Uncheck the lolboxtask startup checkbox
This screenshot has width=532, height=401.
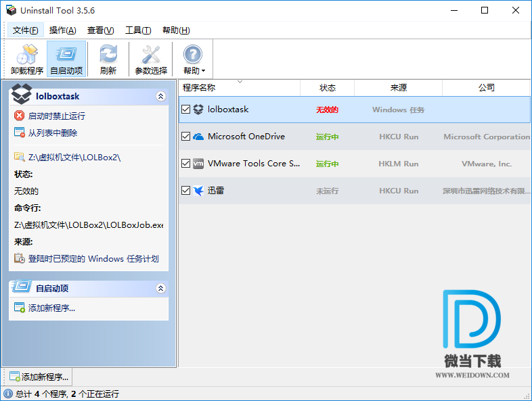click(185, 109)
